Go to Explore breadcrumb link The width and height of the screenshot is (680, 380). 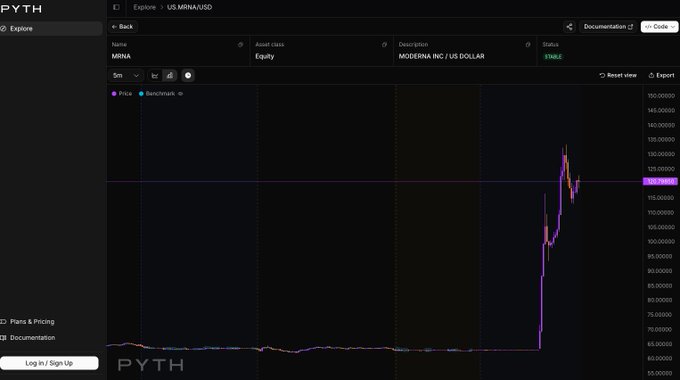pyautogui.click(x=144, y=7)
